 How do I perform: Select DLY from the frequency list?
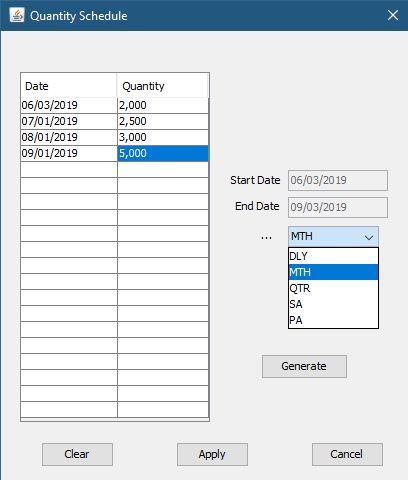point(333,256)
